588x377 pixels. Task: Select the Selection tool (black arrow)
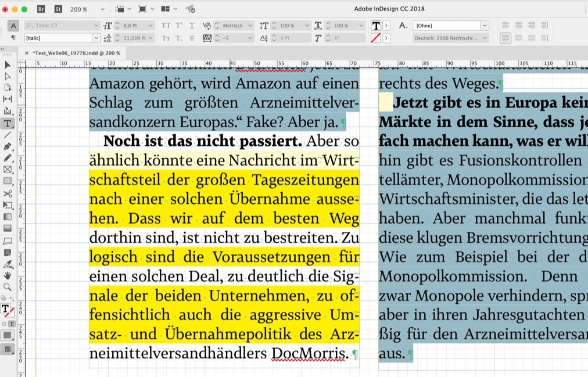click(x=7, y=65)
